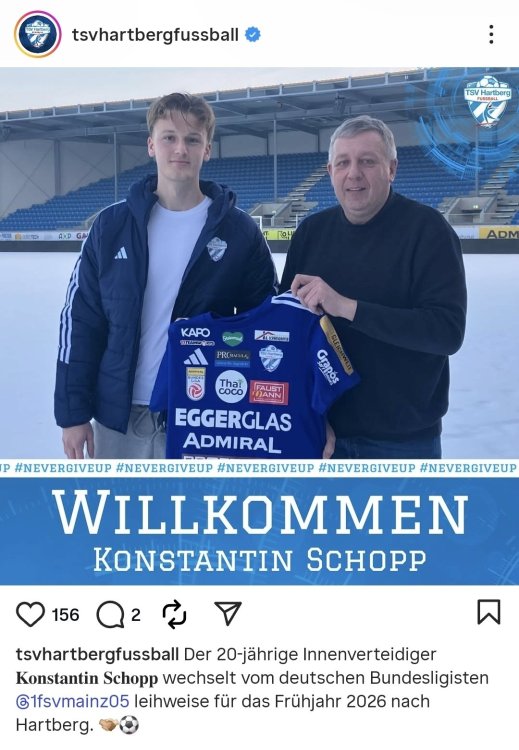Viewport: 519px width, 750px height.
Task: Open comments via speech bubble icon
Action: coord(110,614)
